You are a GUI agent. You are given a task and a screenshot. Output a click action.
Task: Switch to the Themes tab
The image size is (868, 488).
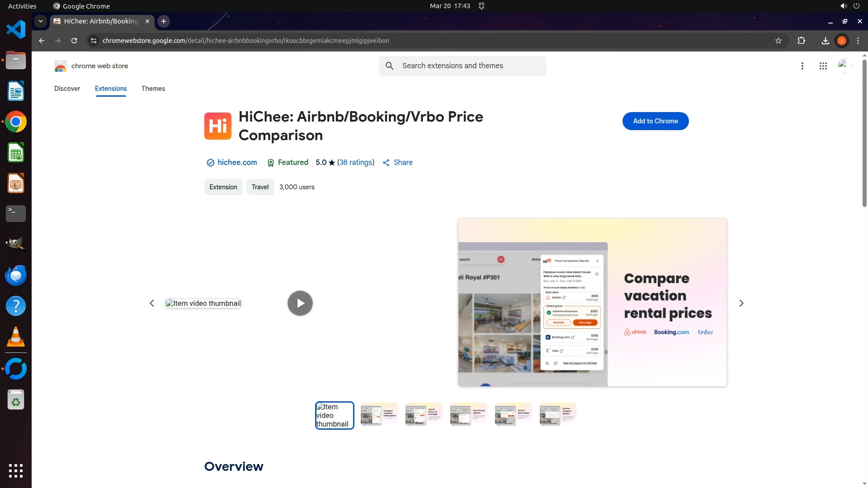coord(153,89)
